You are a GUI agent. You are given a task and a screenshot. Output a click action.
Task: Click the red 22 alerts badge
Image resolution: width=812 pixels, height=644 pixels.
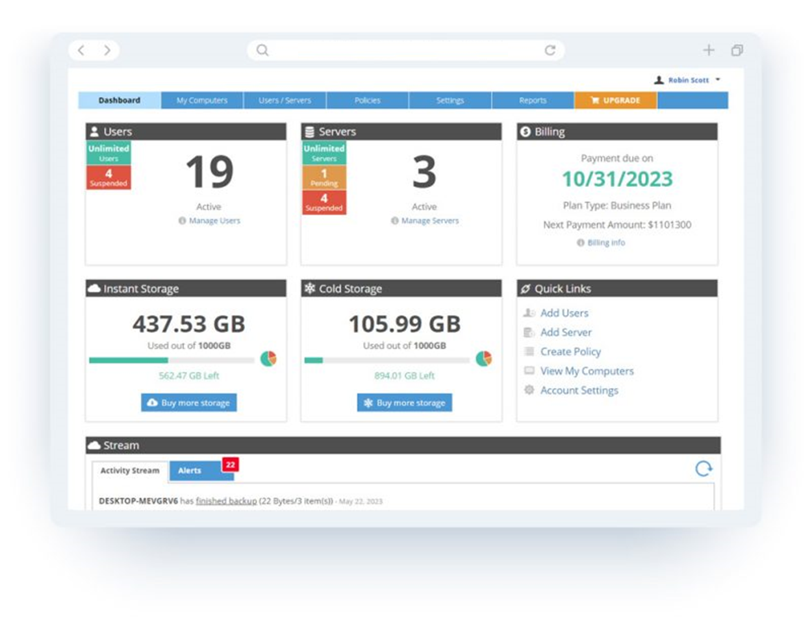tap(230, 465)
